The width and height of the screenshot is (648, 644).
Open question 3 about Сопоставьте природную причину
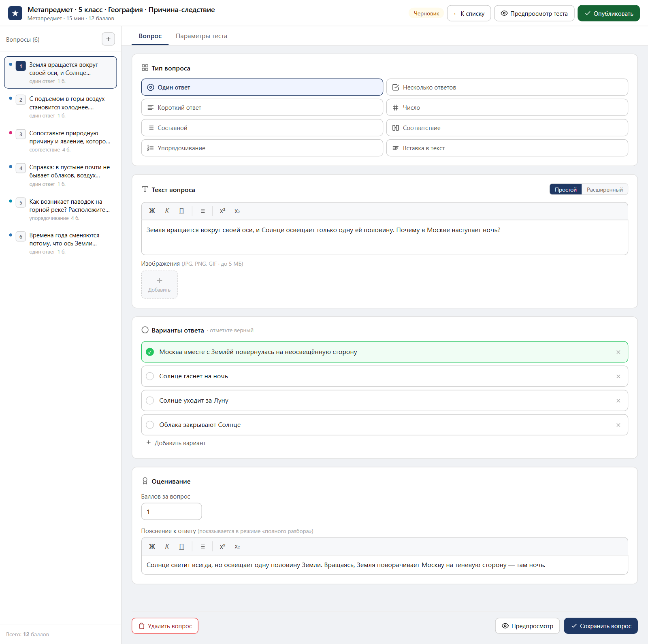pyautogui.click(x=61, y=141)
